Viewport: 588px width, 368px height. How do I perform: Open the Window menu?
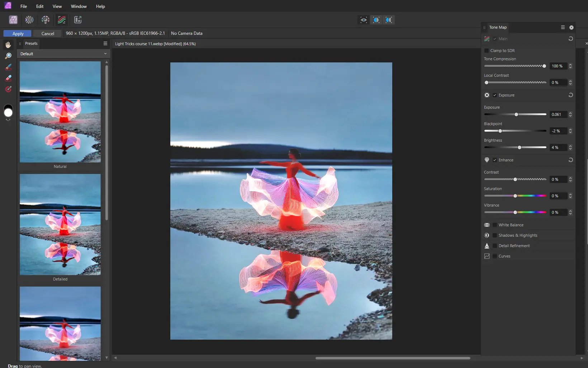click(79, 6)
